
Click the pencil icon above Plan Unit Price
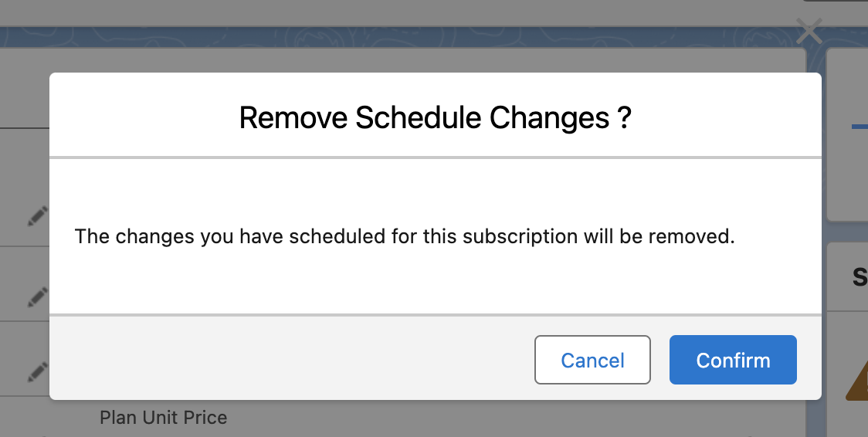[x=37, y=372]
